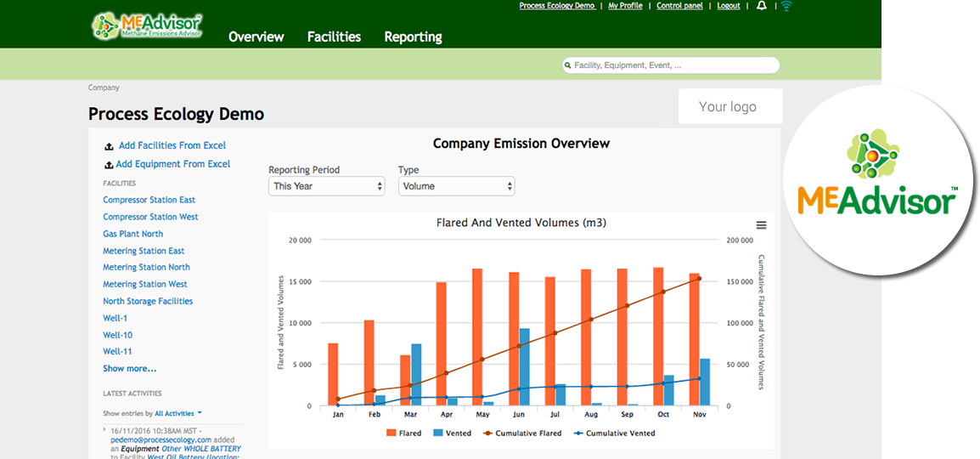The image size is (980, 459).
Task: Expand facilities list with Show more
Action: pyautogui.click(x=130, y=369)
